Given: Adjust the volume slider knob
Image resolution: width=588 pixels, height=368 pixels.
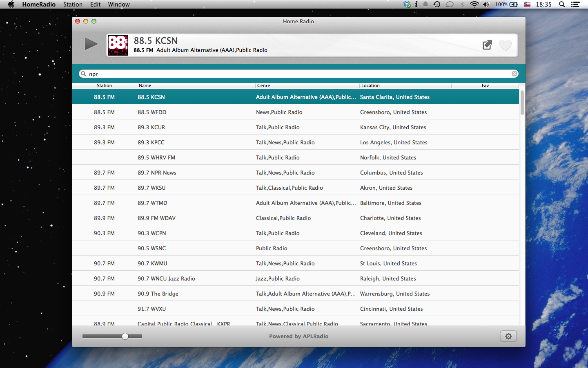Looking at the screenshot, I should (125, 336).
